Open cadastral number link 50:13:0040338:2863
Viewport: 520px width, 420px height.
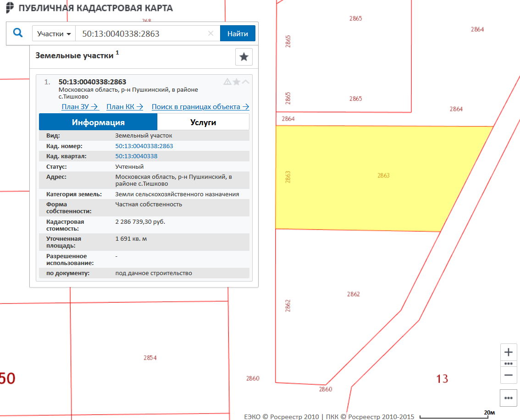pyautogui.click(x=144, y=146)
